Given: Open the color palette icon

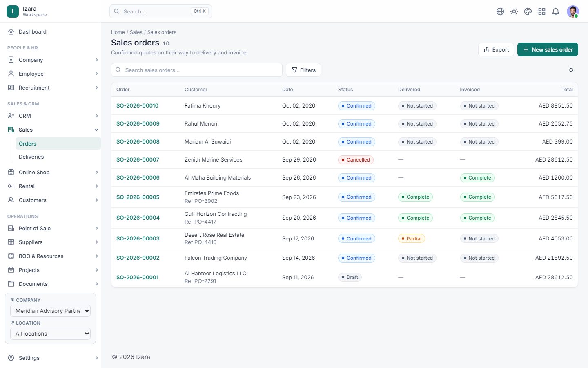Looking at the screenshot, I should click(528, 11).
